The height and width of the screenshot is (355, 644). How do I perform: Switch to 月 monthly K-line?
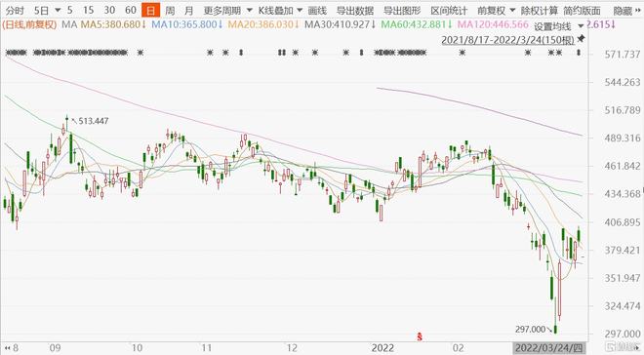188,11
